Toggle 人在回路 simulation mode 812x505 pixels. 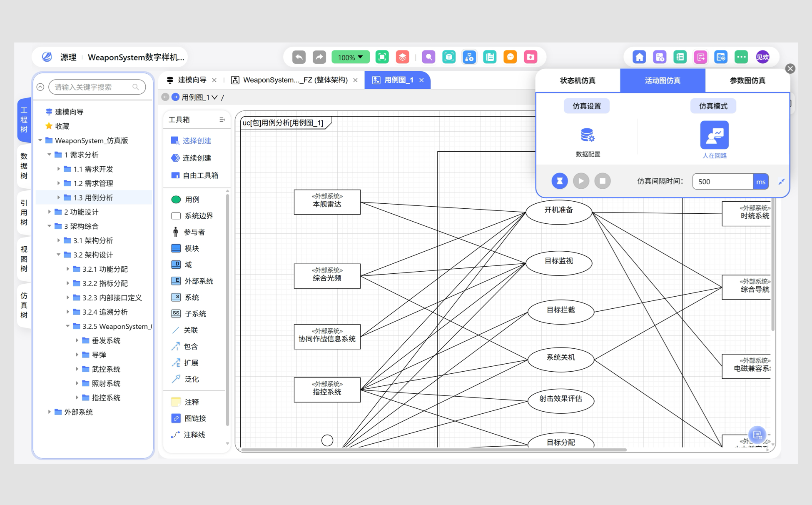pyautogui.click(x=714, y=135)
